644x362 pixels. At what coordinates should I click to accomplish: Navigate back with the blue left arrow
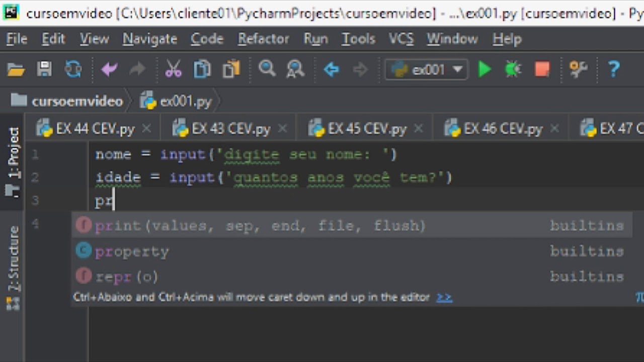331,69
